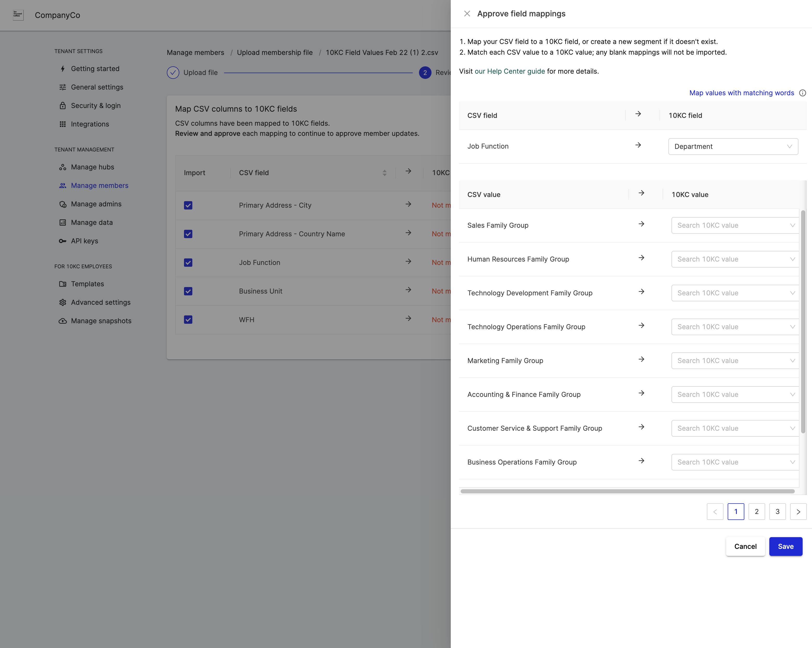Open 10KC value dropdown for Human Resources

pos(735,259)
